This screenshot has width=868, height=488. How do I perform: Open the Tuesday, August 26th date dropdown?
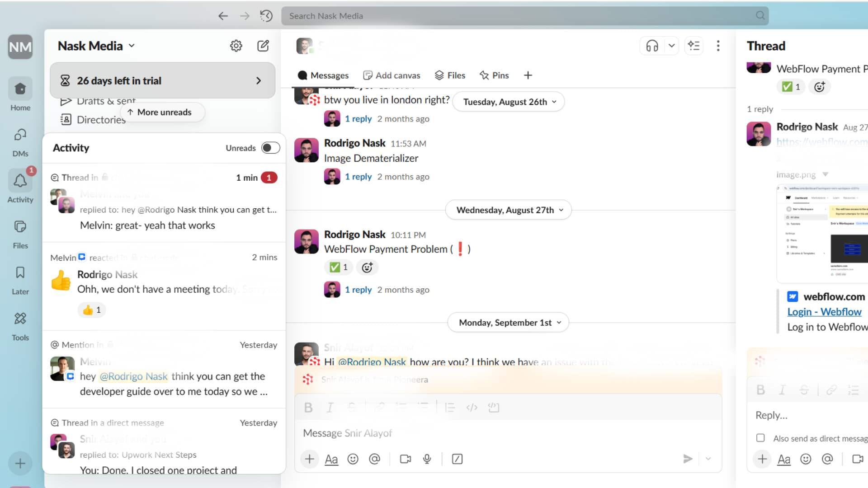(x=508, y=102)
